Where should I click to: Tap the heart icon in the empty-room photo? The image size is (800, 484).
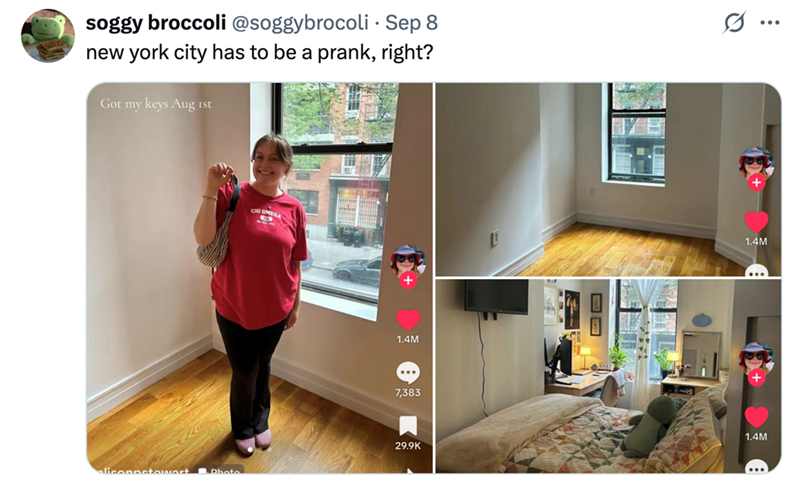[x=756, y=222]
